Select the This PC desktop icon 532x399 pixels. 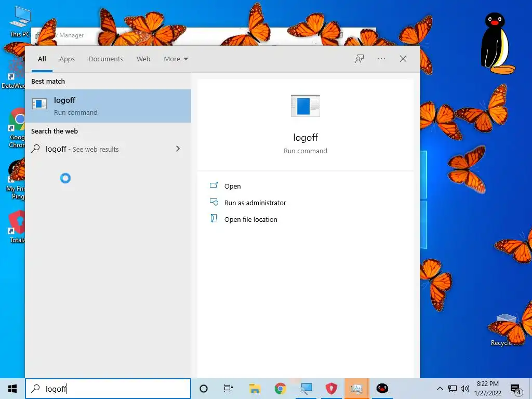20,22
